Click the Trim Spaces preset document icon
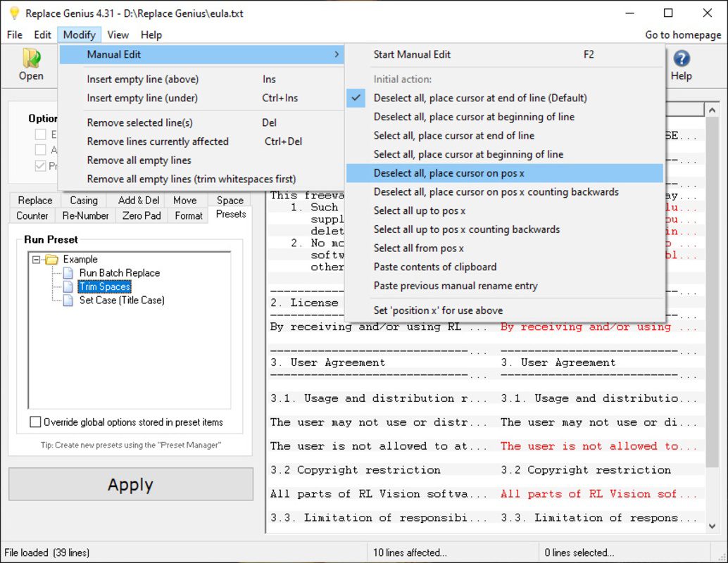Viewport: 728px width, 563px height. click(68, 286)
